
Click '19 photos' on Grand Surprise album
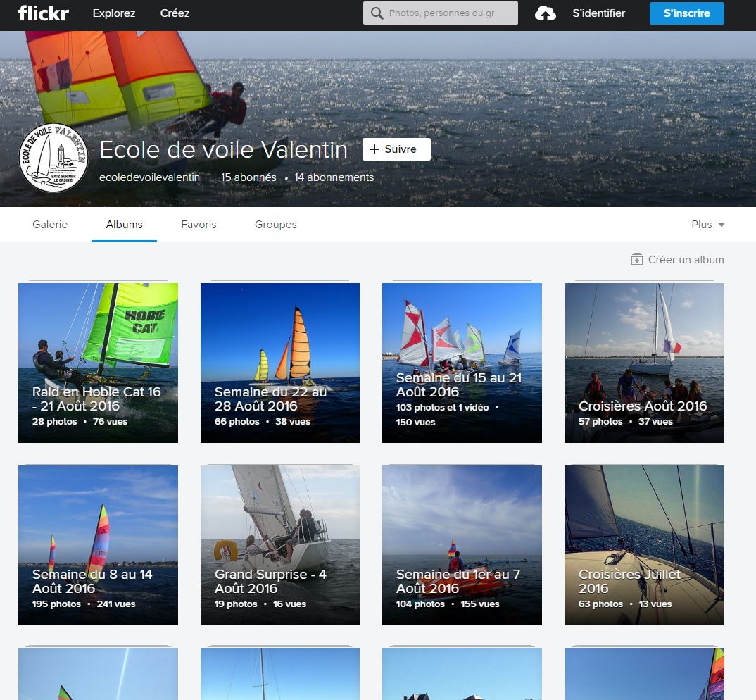236,604
